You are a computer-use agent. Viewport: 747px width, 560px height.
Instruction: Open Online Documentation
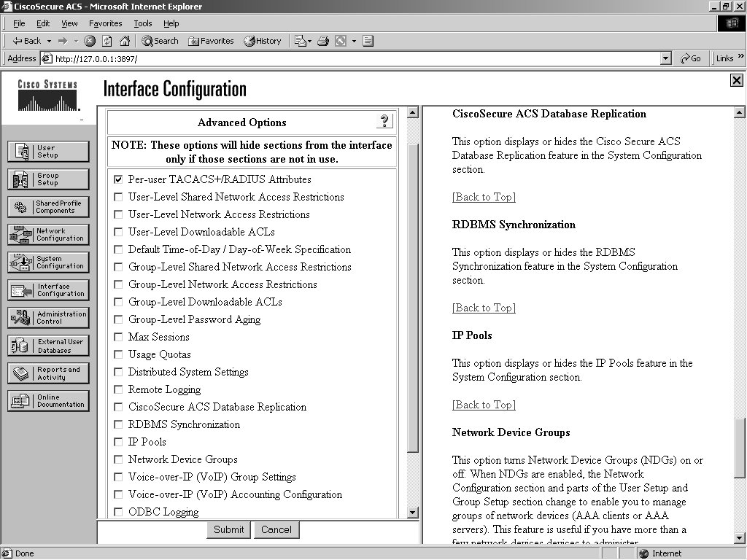click(x=48, y=401)
